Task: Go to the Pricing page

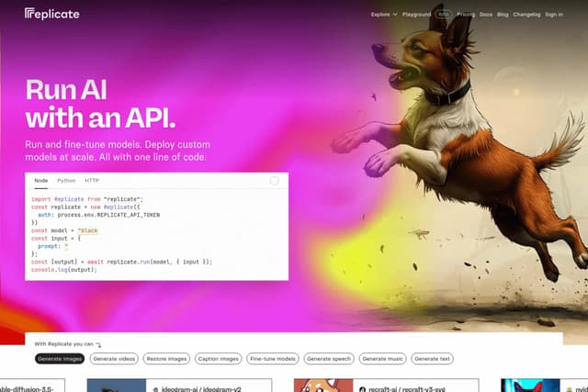Action: click(x=466, y=15)
